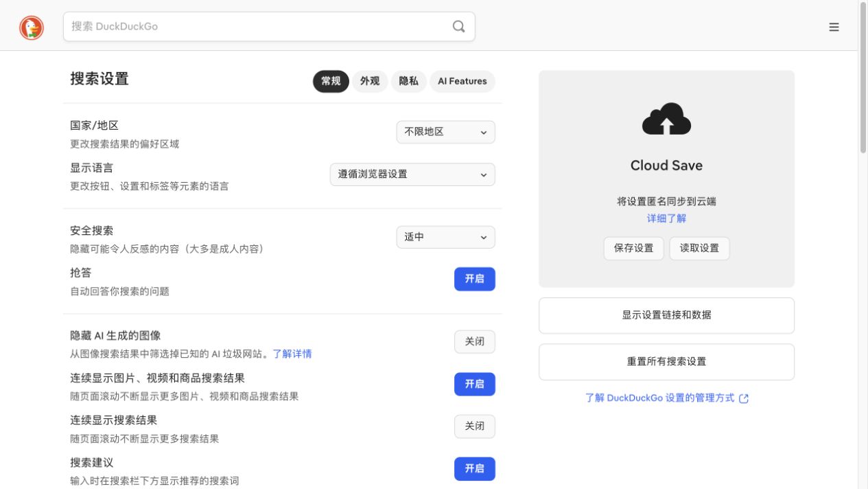Click the Cloud Save title text
The width and height of the screenshot is (868, 489).
(666, 166)
